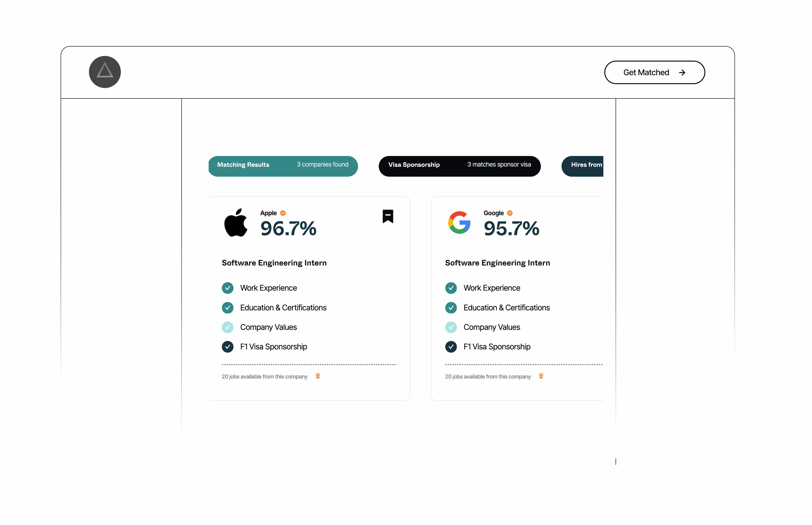The width and height of the screenshot is (812, 525).
Task: Open Google's 20 jobs available link
Action: point(488,377)
